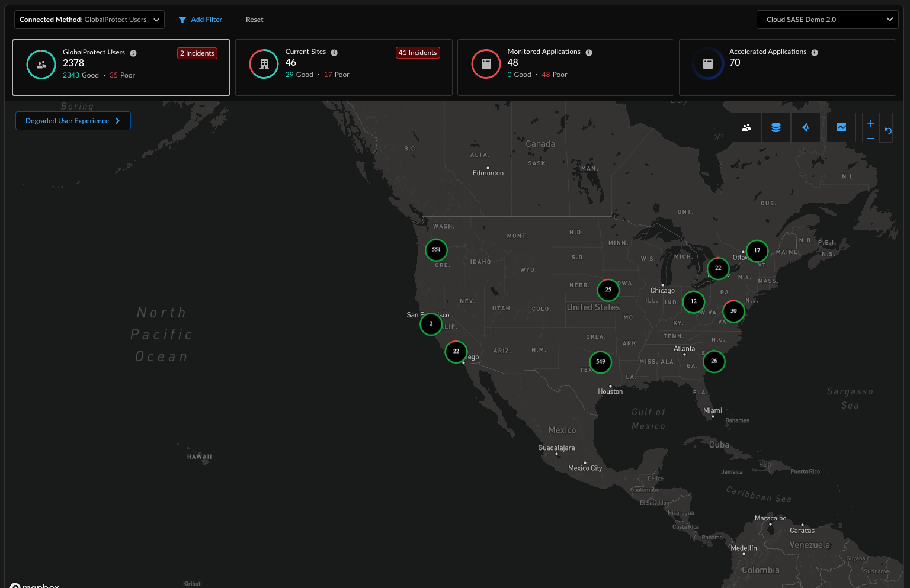The width and height of the screenshot is (910, 588).
Task: Open the 41 Incidents badge
Action: [x=418, y=53]
